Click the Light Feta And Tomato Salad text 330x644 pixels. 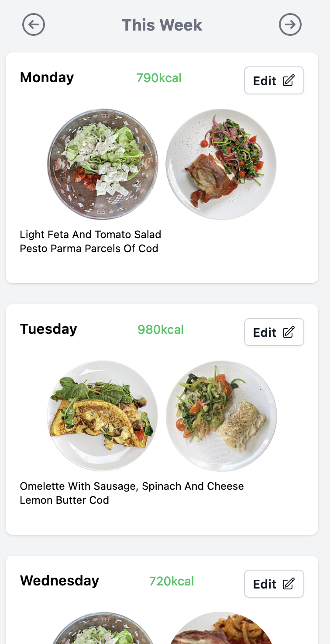(x=90, y=235)
